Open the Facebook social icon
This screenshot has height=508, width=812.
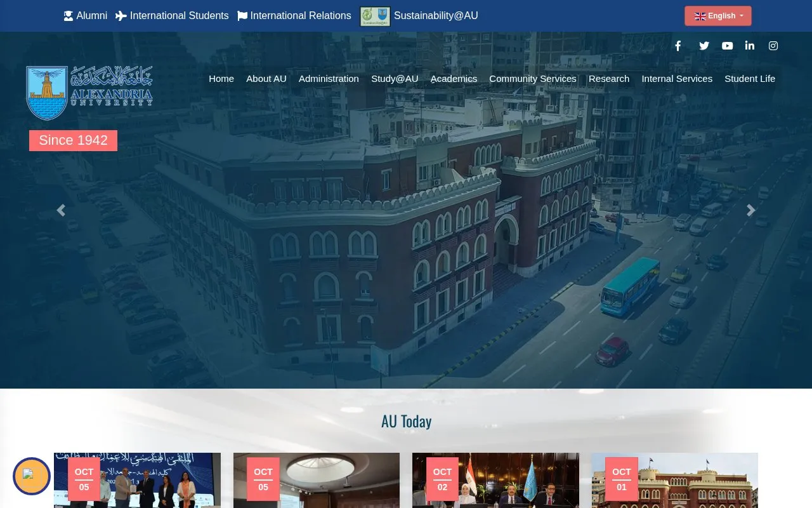click(678, 46)
